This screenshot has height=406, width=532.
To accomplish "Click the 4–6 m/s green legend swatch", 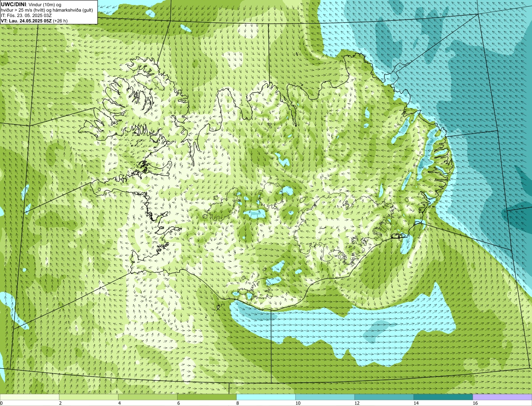I will [148, 397].
